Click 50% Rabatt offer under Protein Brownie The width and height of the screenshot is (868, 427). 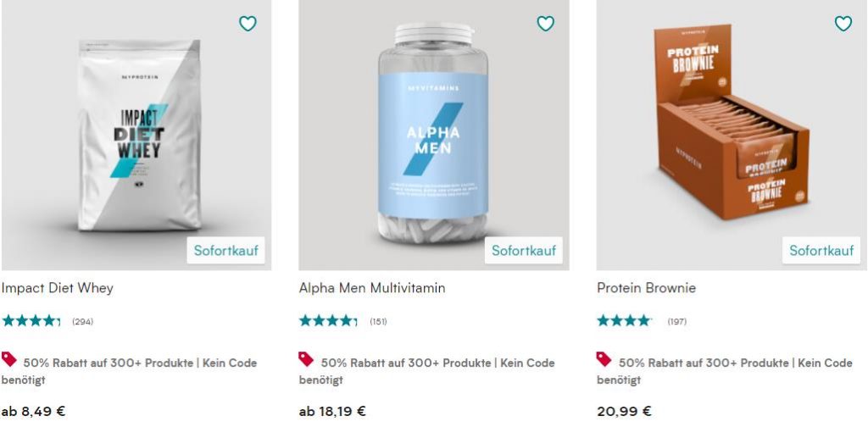[734, 363]
